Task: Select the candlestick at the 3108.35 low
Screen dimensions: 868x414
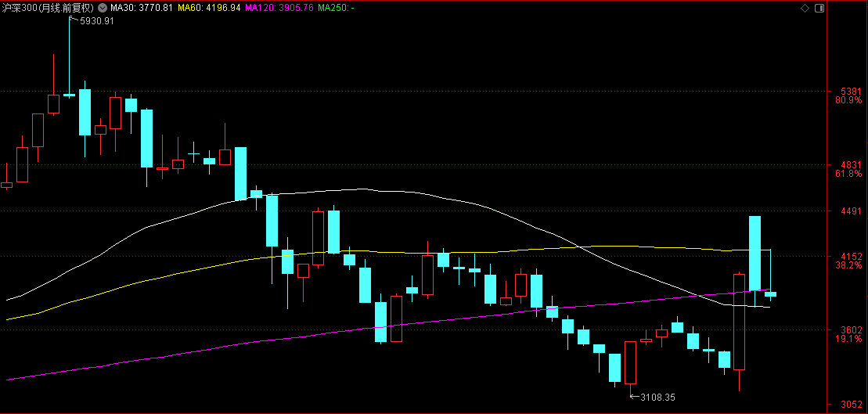Action: click(x=630, y=362)
